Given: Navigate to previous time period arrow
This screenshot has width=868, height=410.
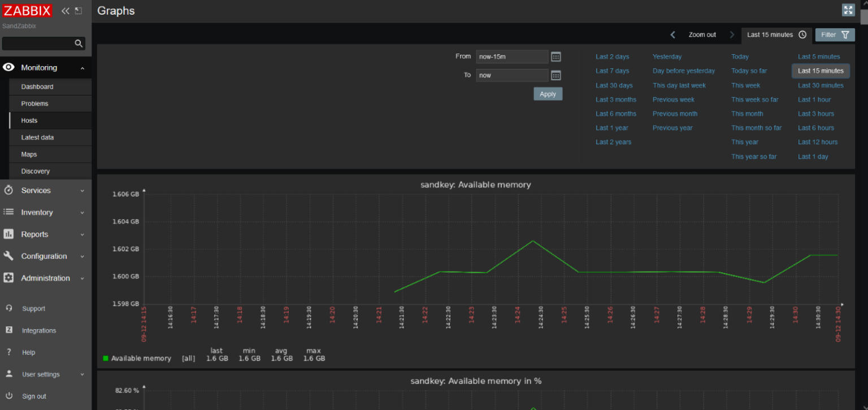Looking at the screenshot, I should (672, 35).
